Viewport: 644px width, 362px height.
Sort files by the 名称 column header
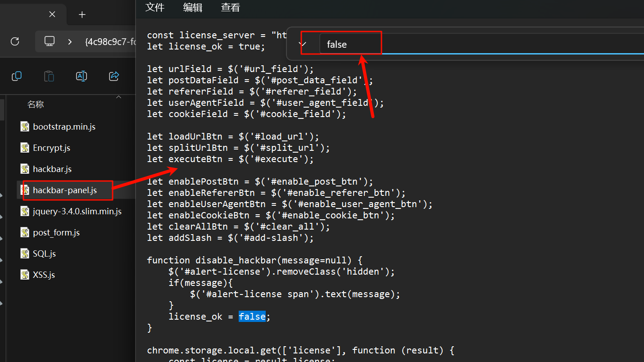36,104
